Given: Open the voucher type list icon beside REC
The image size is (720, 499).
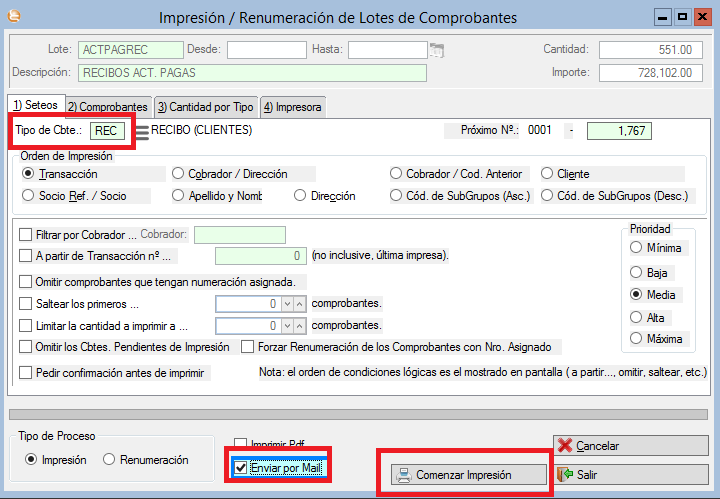Looking at the screenshot, I should pyautogui.click(x=141, y=131).
